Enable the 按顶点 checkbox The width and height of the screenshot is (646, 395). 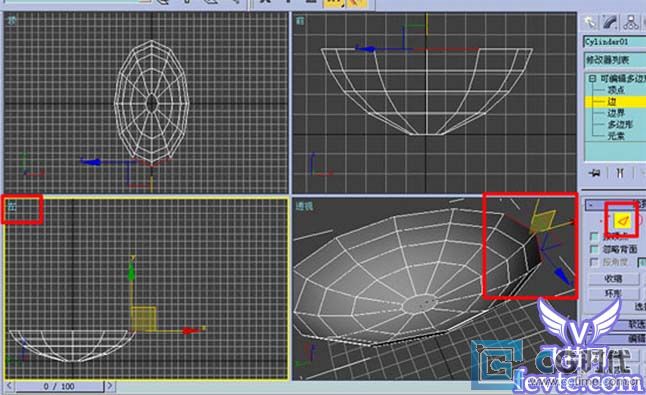pos(594,237)
